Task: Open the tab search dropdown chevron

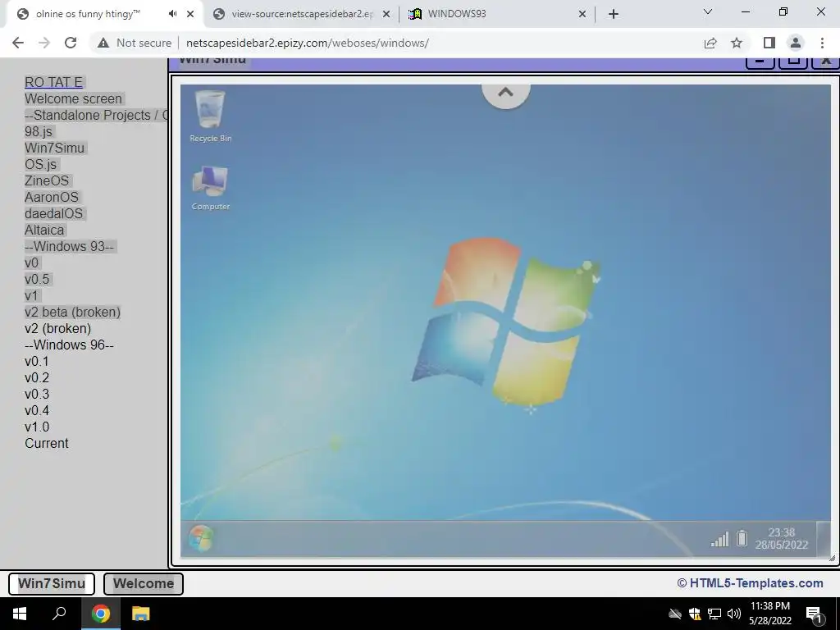Action: click(708, 11)
